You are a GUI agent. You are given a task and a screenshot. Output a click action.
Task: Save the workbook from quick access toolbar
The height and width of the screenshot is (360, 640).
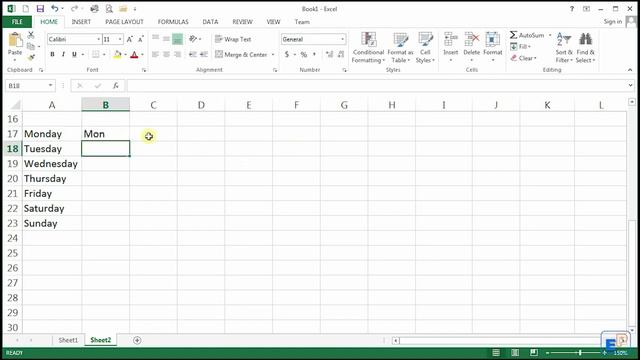pyautogui.click(x=40, y=9)
